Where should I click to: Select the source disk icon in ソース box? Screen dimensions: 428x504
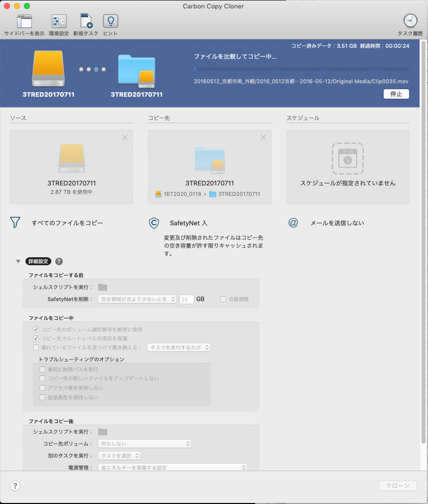[x=72, y=158]
